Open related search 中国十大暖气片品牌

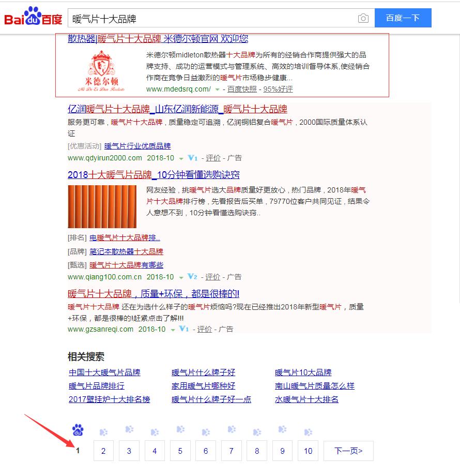[104, 373]
